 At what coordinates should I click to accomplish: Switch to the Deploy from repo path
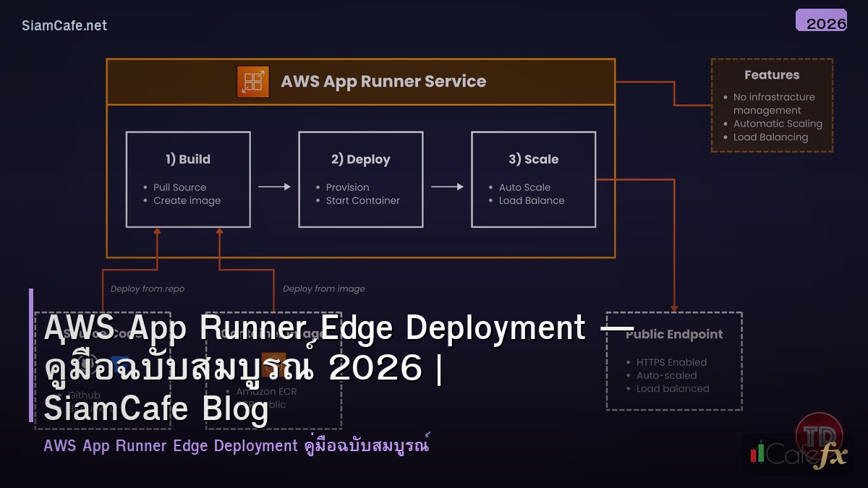[147, 288]
